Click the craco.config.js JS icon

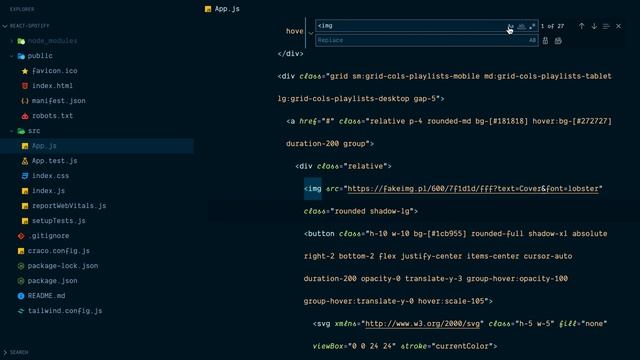pyautogui.click(x=21, y=251)
